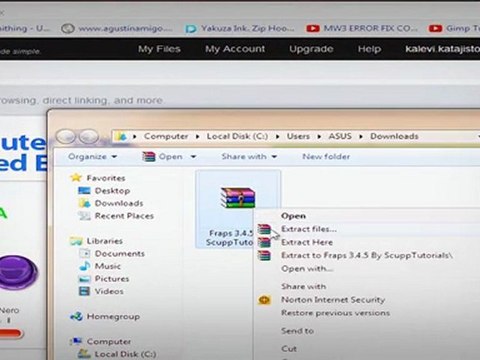
Task: Click the Local Disk (C:) drive icon
Action: tap(84, 354)
